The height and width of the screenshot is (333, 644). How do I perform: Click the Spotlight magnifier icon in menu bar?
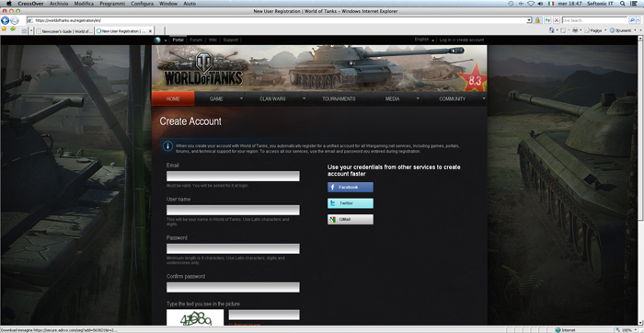coord(623,4)
